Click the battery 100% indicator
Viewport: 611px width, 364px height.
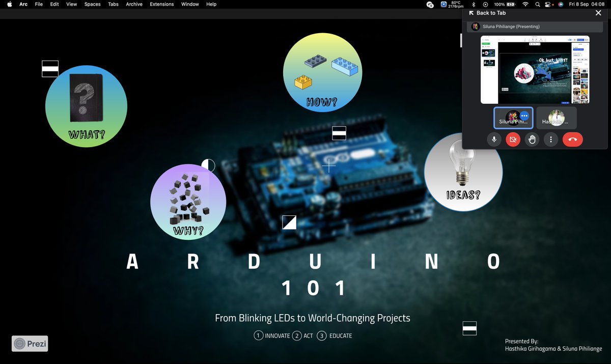504,4
